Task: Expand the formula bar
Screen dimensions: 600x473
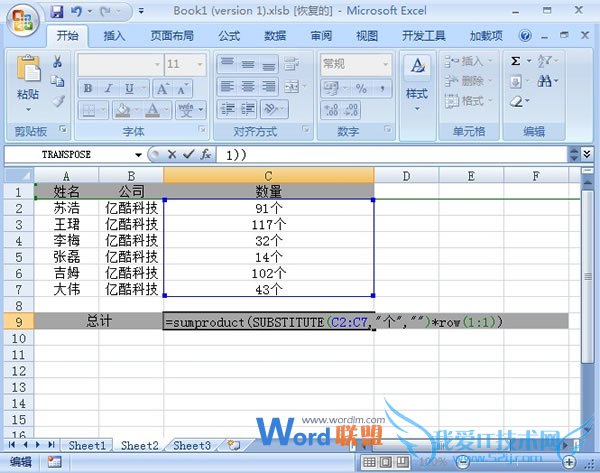Action: tap(587, 154)
